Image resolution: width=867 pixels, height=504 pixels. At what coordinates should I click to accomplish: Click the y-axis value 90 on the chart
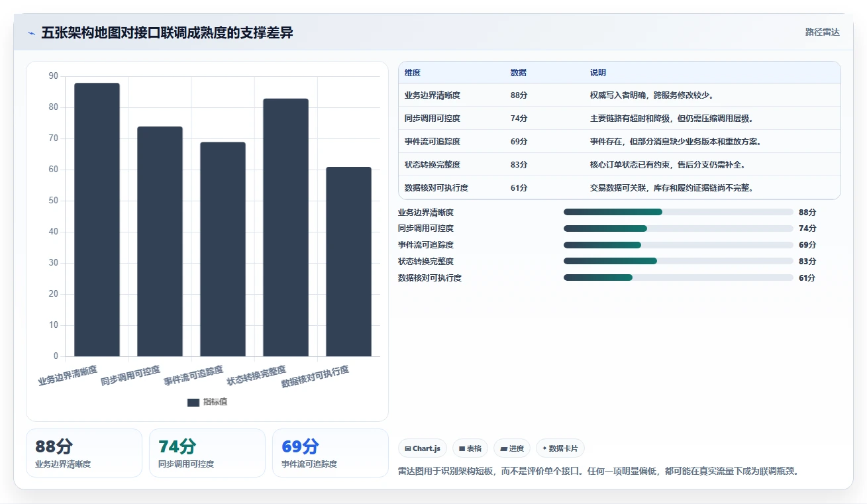[x=53, y=76]
